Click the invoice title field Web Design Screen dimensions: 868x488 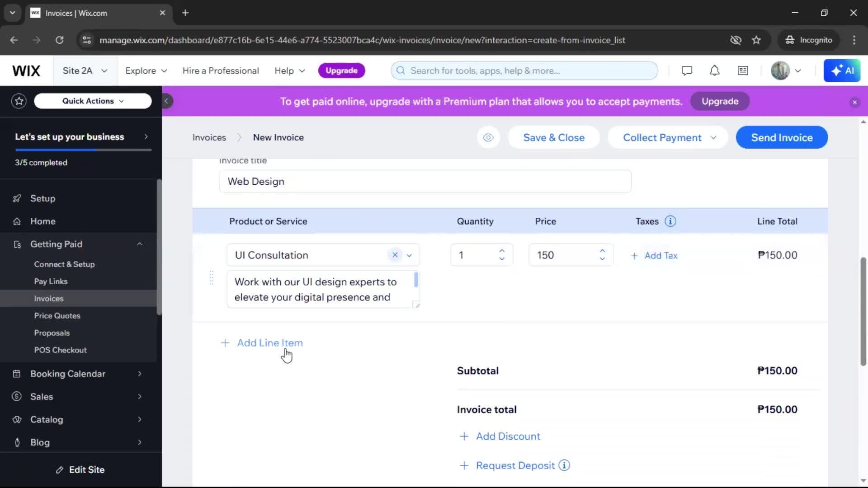point(425,182)
